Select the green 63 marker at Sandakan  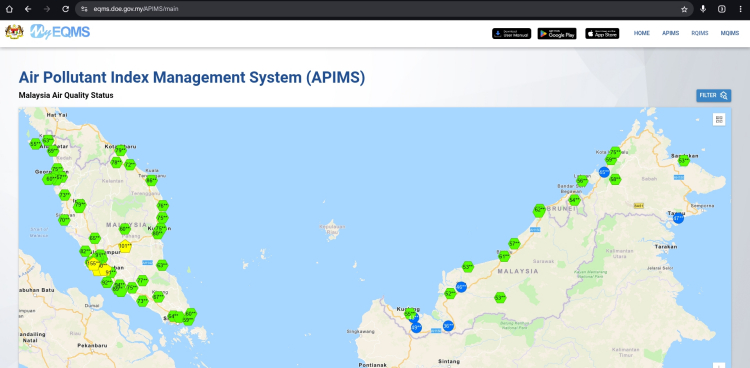pyautogui.click(x=684, y=161)
